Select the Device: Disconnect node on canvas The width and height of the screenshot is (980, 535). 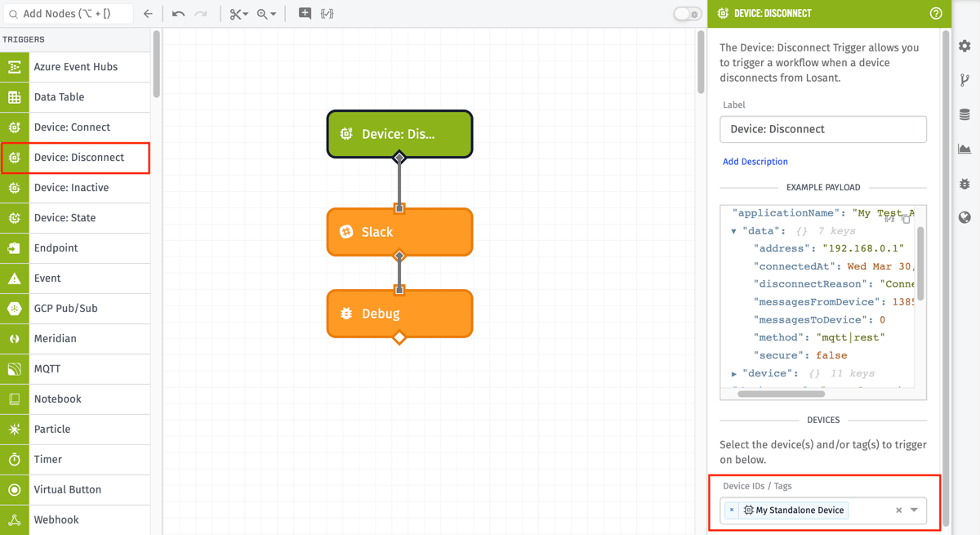(x=400, y=134)
